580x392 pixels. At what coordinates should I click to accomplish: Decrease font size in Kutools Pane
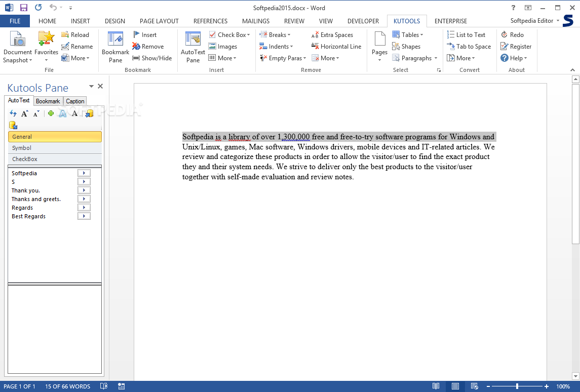(36, 113)
